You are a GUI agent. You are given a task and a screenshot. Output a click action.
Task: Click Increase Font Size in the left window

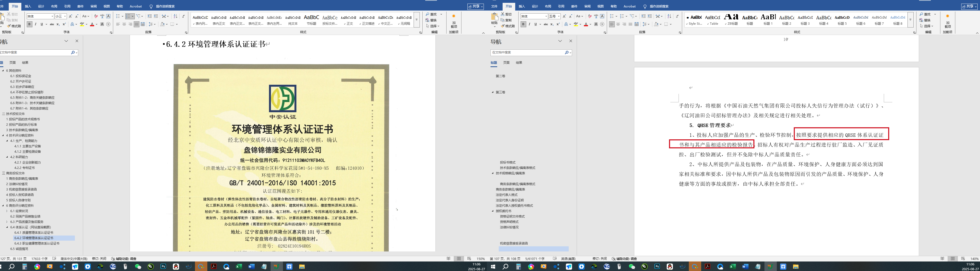pos(70,16)
